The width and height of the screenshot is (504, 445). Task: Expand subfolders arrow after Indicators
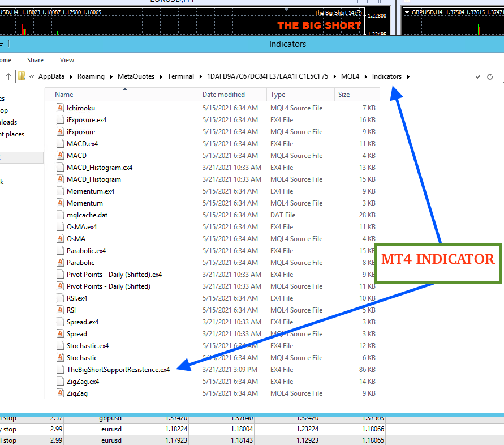(408, 76)
